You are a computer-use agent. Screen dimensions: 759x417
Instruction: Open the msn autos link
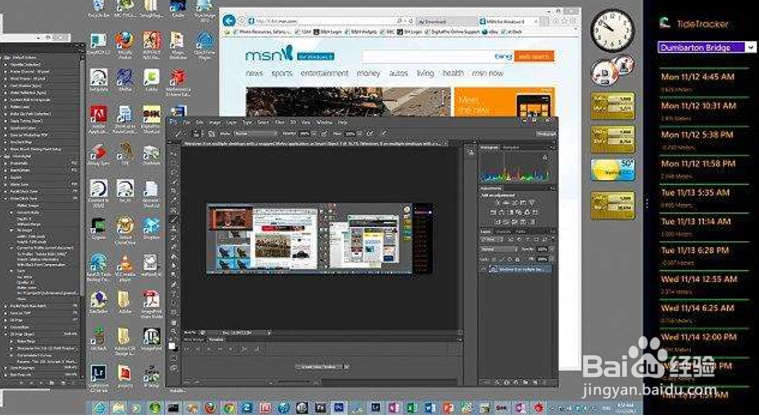point(398,73)
